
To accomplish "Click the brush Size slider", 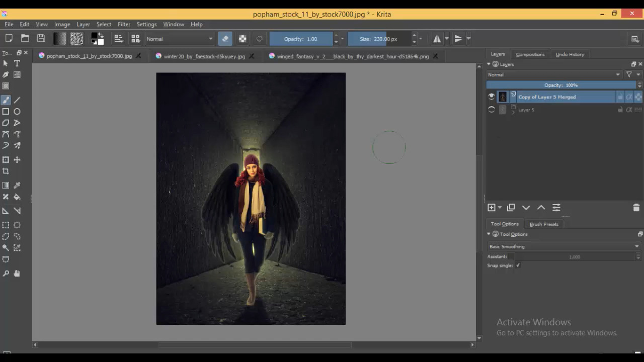I will click(x=378, y=39).
